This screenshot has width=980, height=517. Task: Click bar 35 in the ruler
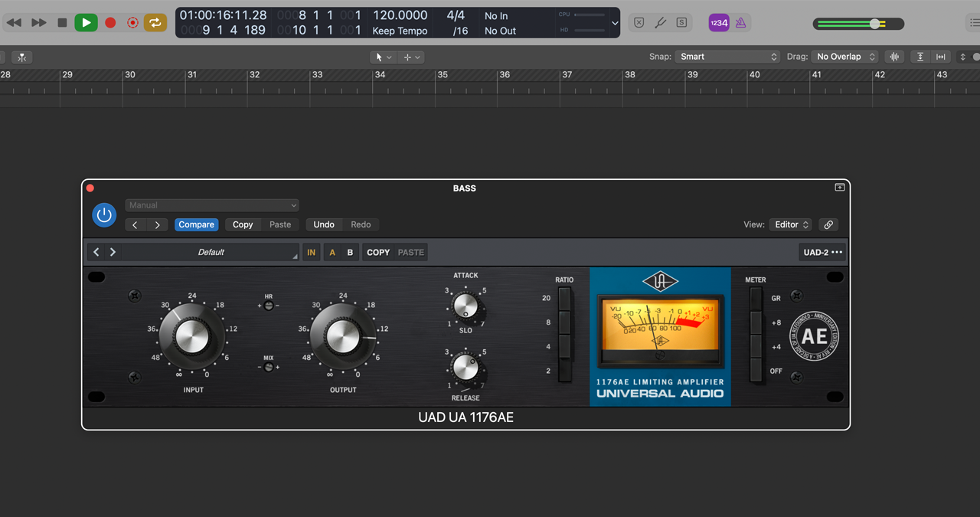443,75
